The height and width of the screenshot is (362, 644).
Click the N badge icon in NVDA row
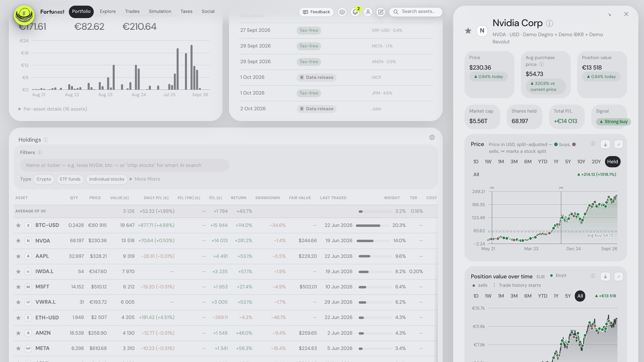point(28,241)
